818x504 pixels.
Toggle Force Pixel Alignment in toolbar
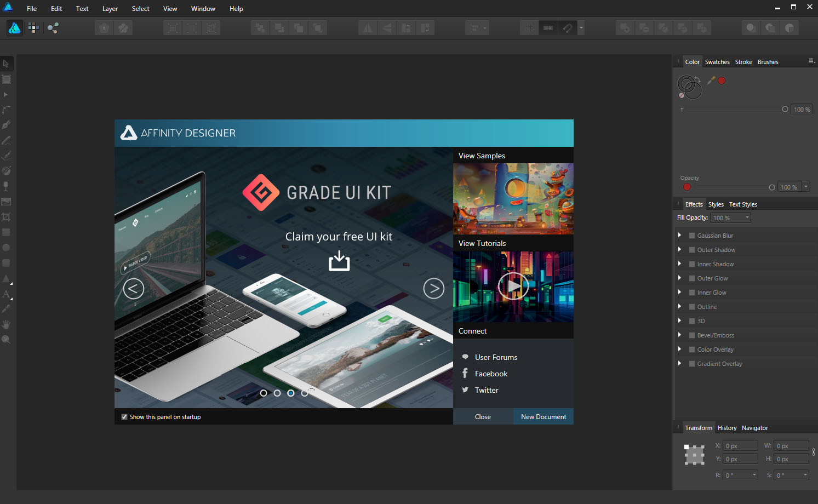(548, 28)
